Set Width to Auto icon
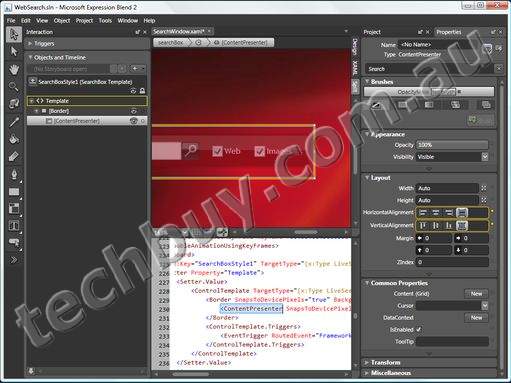 [x=484, y=188]
